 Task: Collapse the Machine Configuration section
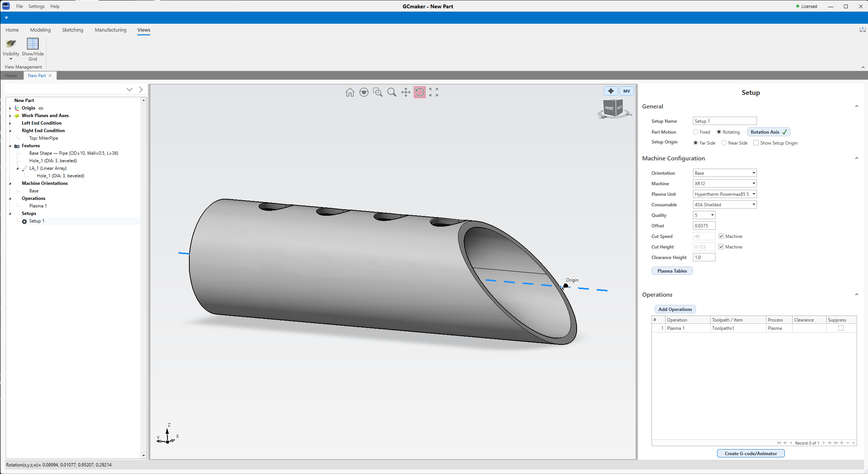pyautogui.click(x=857, y=159)
